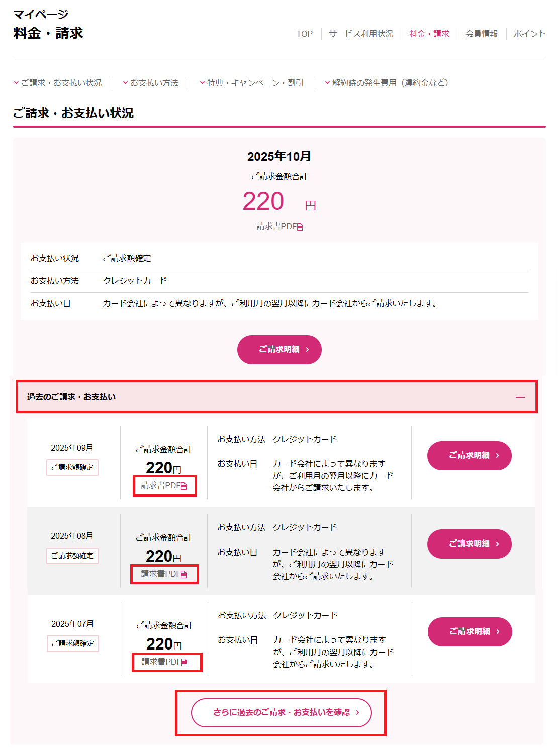View ご請求明細 for 2025年07月

(470, 632)
